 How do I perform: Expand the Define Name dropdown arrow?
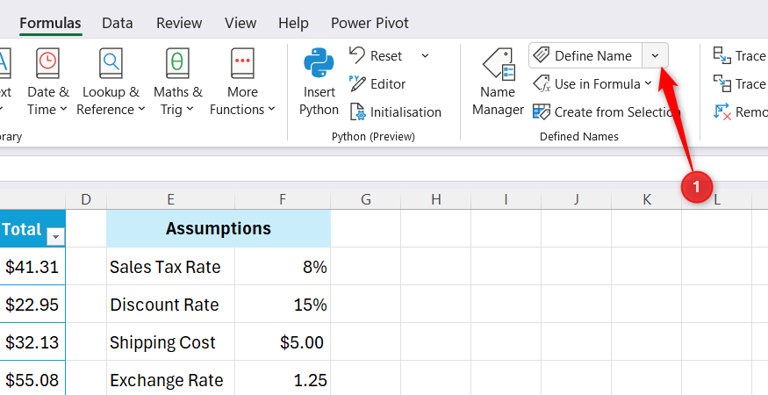(655, 56)
